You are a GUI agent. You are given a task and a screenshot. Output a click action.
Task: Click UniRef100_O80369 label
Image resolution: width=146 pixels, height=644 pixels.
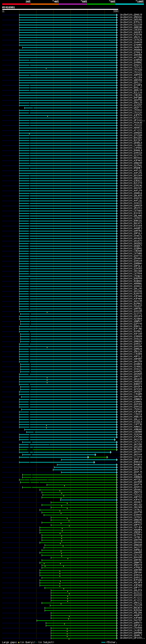131,507
